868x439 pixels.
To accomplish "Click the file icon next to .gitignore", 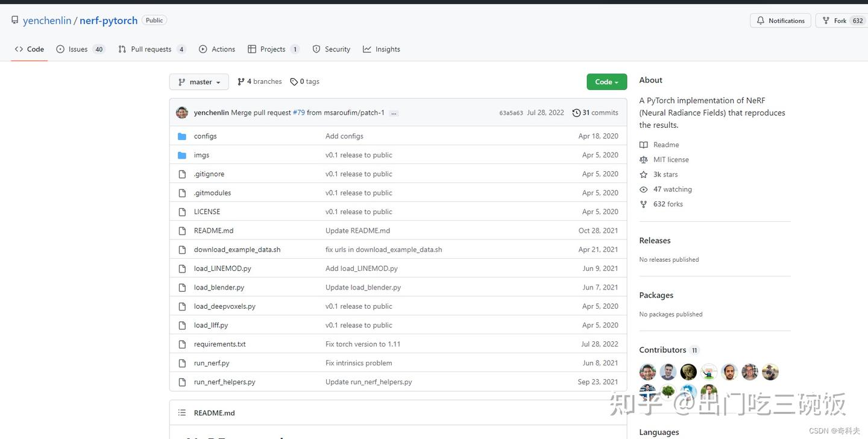I will click(182, 174).
